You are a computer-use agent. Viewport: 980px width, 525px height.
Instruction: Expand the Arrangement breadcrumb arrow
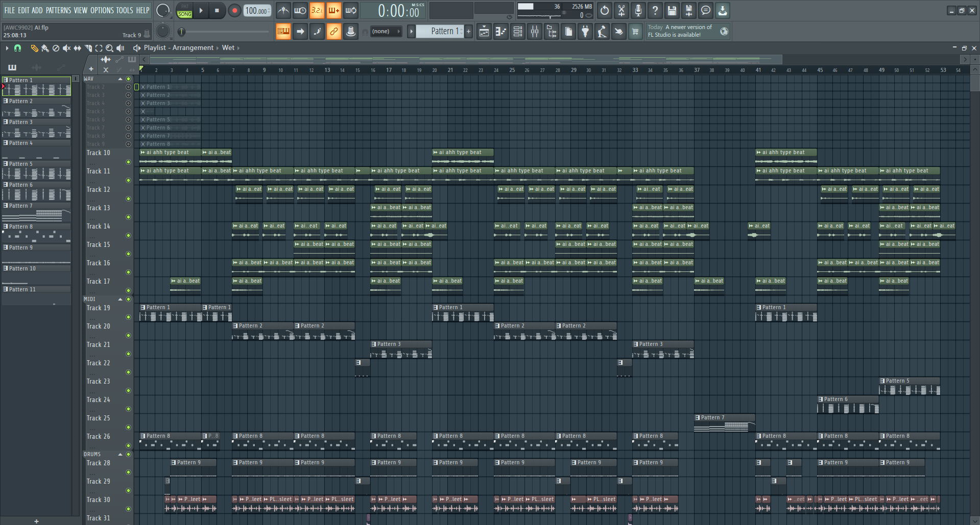pos(217,48)
